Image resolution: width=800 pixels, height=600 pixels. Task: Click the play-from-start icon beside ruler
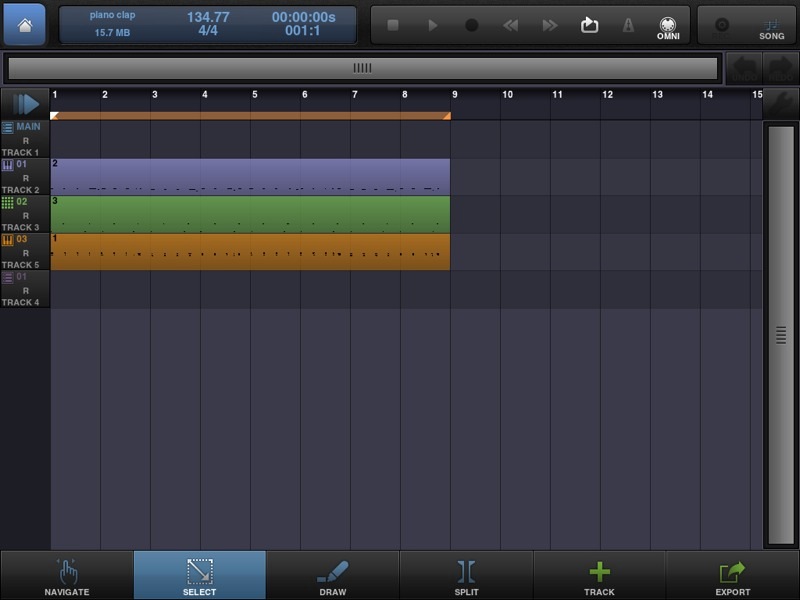click(26, 104)
